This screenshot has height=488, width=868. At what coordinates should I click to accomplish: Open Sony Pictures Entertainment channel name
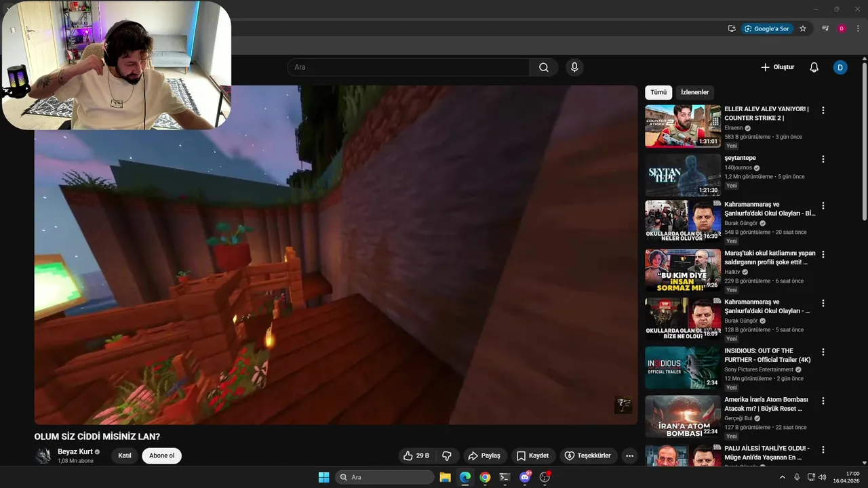point(759,369)
